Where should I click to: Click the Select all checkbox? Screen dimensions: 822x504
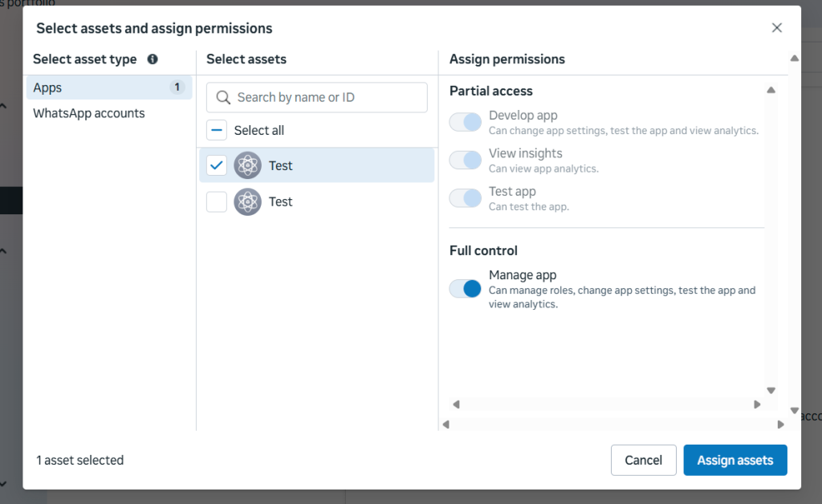[x=216, y=129]
